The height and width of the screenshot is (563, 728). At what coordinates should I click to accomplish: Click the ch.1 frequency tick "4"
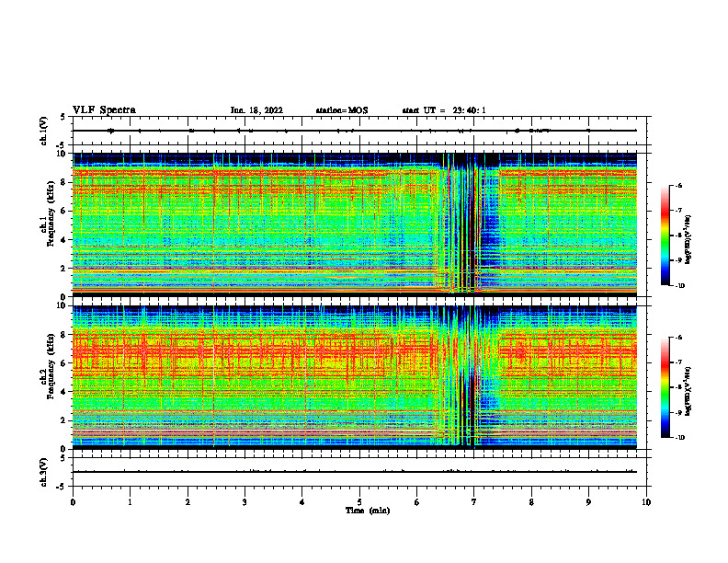64,240
